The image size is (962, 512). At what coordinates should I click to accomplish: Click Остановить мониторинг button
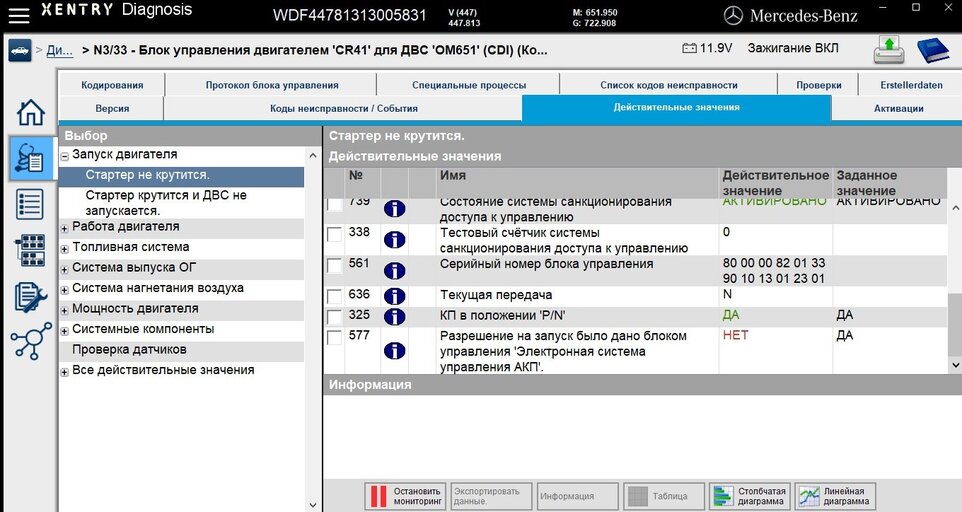tap(406, 496)
